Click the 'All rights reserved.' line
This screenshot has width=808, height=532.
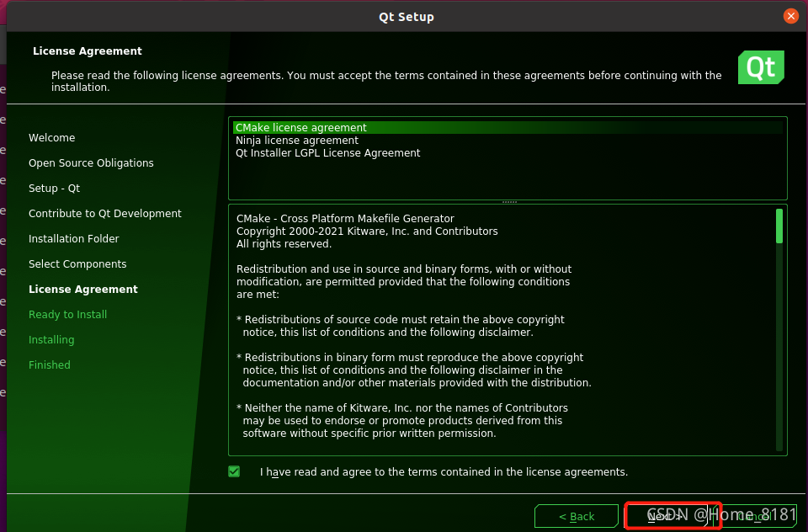click(x=284, y=244)
